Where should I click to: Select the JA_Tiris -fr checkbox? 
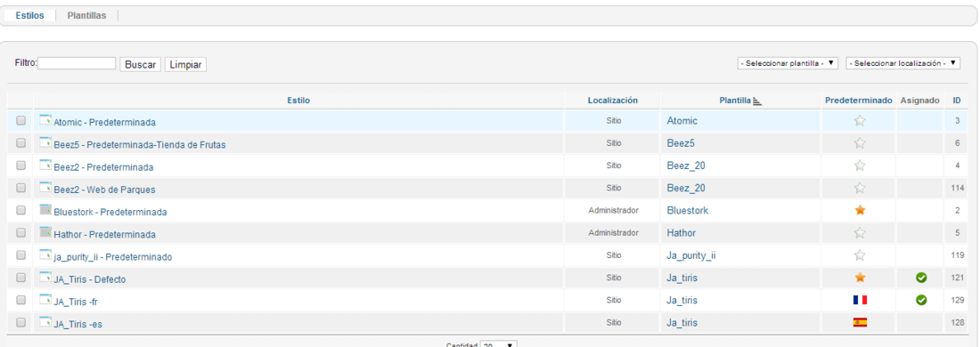pyautogui.click(x=20, y=300)
